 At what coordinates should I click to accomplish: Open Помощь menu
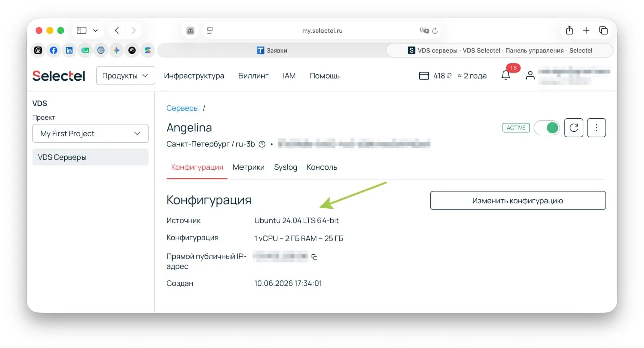click(325, 76)
